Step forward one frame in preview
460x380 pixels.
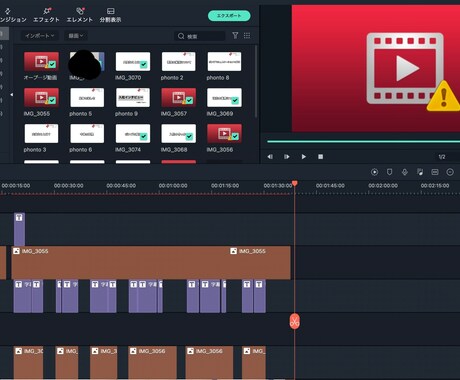(x=287, y=157)
